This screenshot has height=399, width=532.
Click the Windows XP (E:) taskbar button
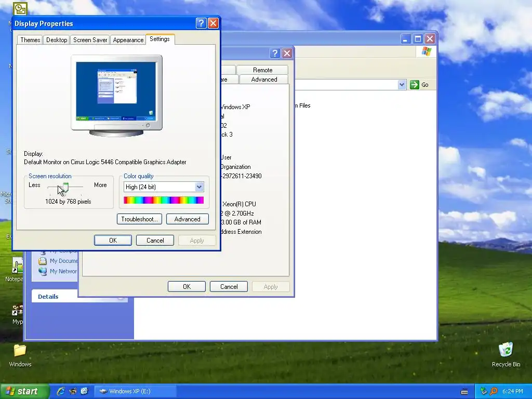[x=135, y=391]
